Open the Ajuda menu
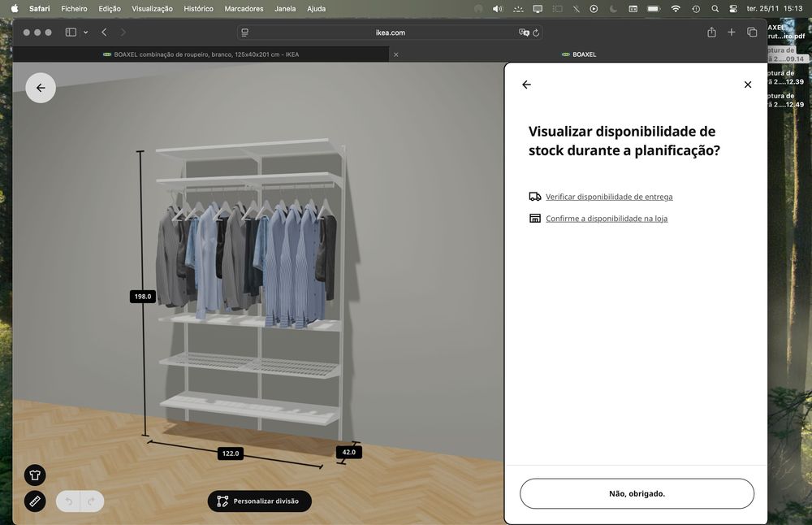 point(317,8)
